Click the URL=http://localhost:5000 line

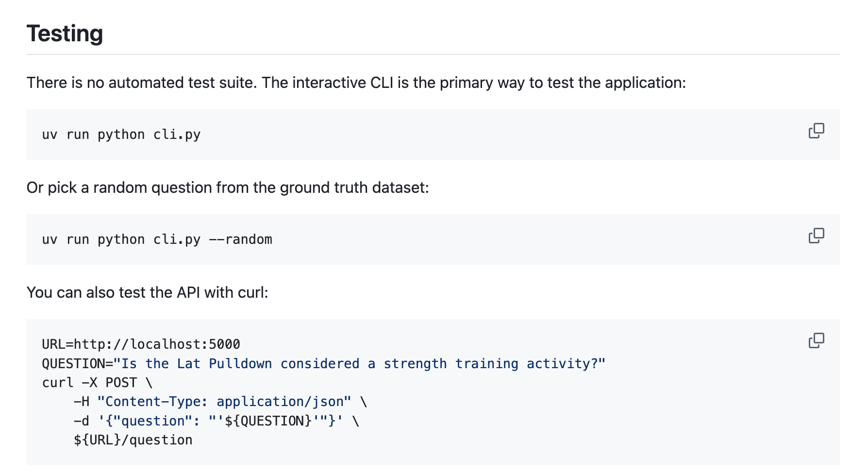pyautogui.click(x=141, y=344)
